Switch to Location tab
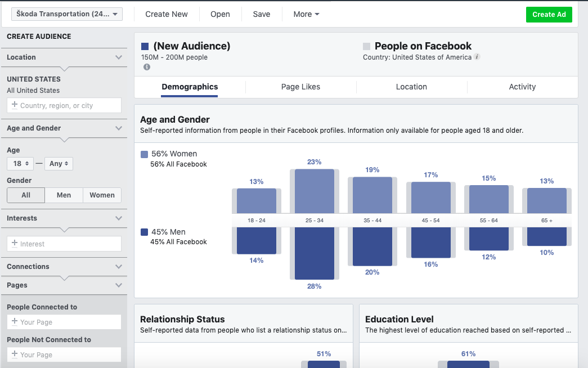 [x=411, y=87]
